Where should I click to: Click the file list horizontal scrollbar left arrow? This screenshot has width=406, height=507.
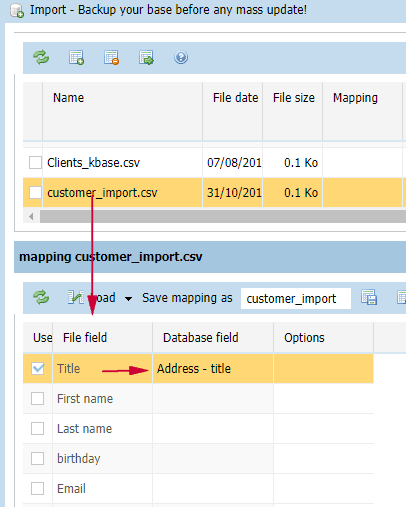[31, 217]
